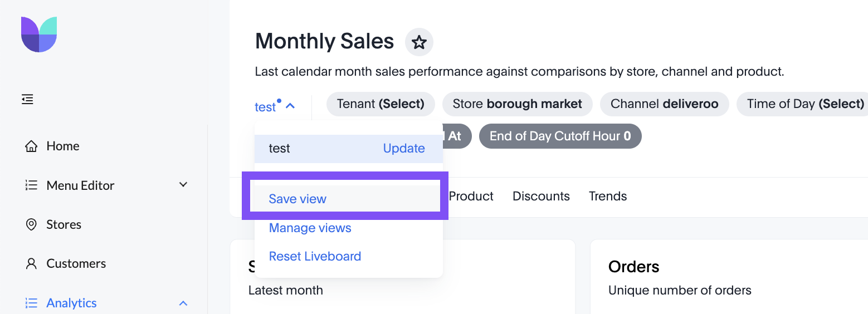The height and width of the screenshot is (314, 868).
Task: Click End of Day Cutoff Hour chip
Action: 560,136
